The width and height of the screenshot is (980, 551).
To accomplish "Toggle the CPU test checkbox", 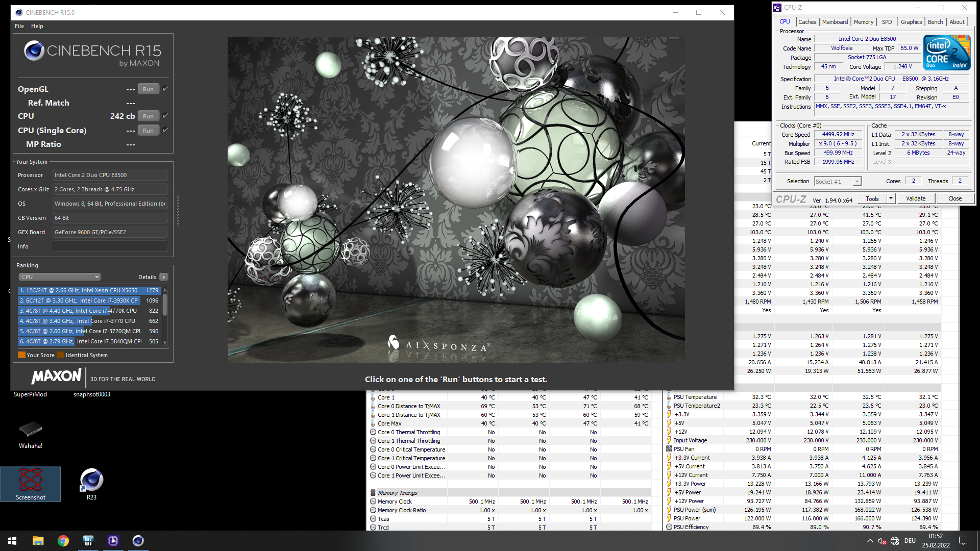I will (165, 116).
